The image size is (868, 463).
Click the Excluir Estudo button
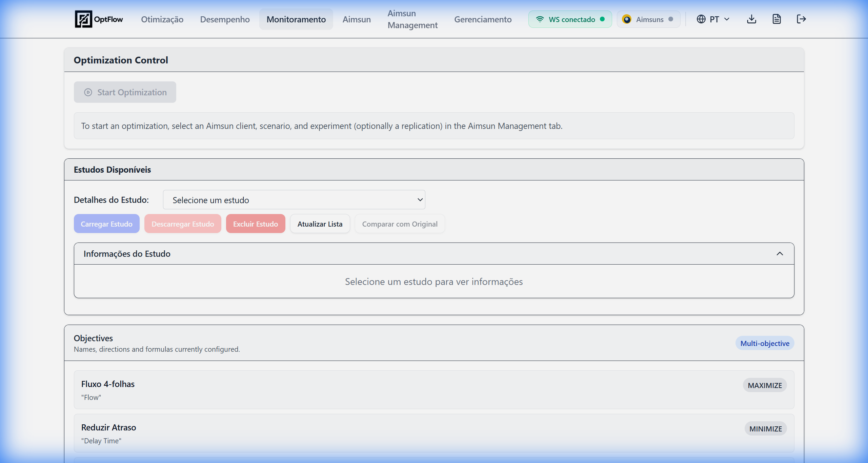pos(255,224)
